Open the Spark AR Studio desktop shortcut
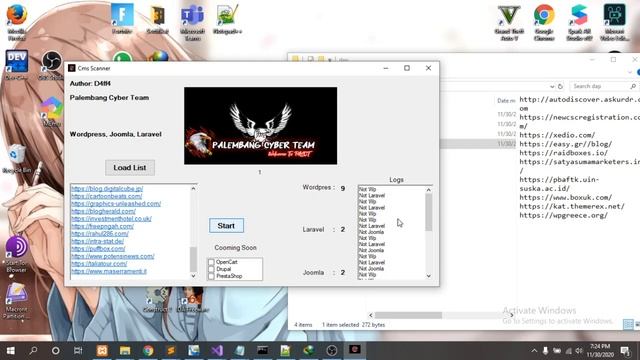The height and width of the screenshot is (360, 640). click(x=579, y=22)
